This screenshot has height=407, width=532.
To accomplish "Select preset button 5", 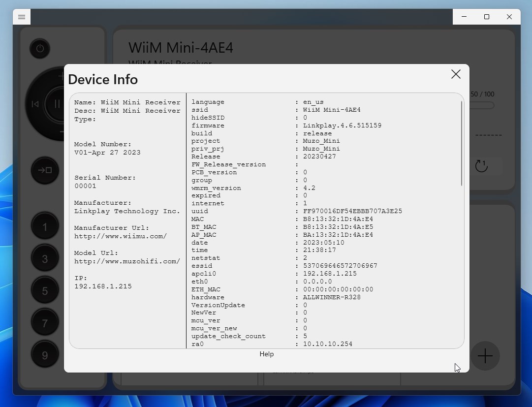I will pyautogui.click(x=45, y=291).
